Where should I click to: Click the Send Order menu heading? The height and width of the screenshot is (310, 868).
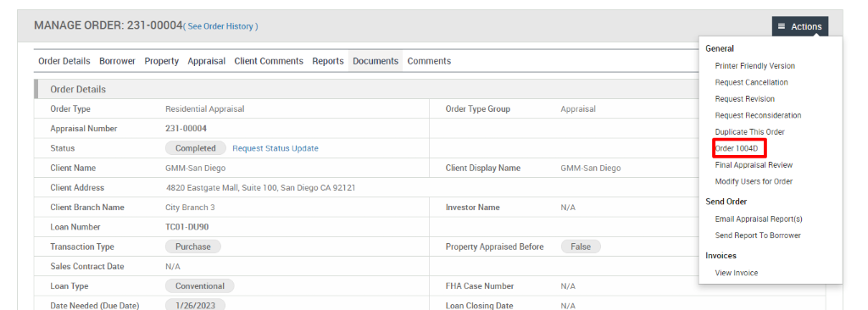tap(726, 202)
